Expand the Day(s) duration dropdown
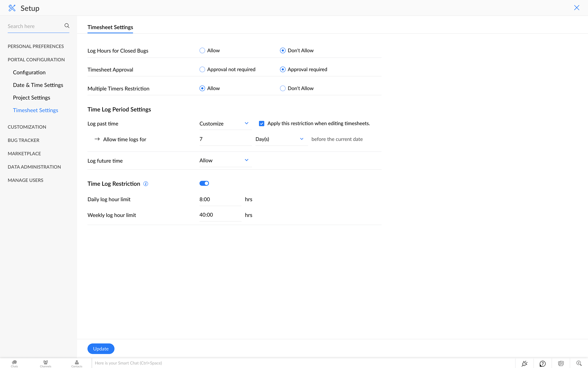This screenshot has width=588, height=368. [x=302, y=139]
